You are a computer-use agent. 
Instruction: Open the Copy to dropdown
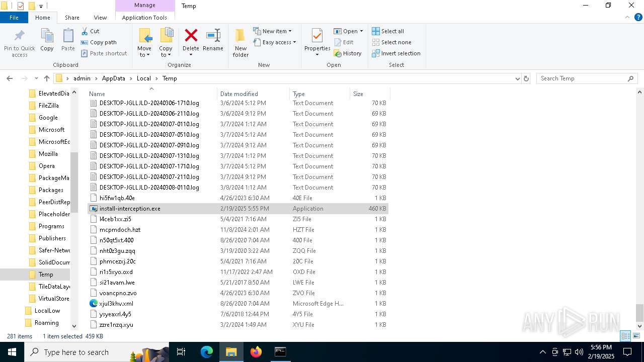pos(166,43)
